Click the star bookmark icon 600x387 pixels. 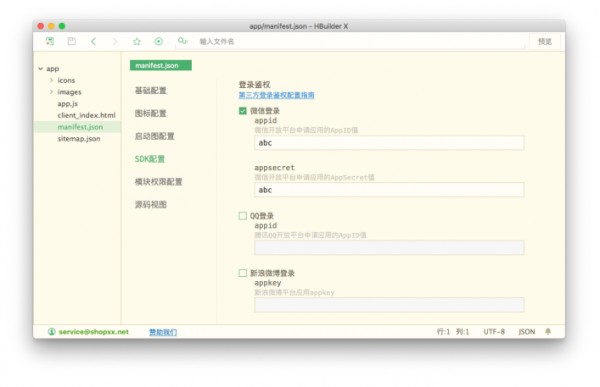pos(137,41)
